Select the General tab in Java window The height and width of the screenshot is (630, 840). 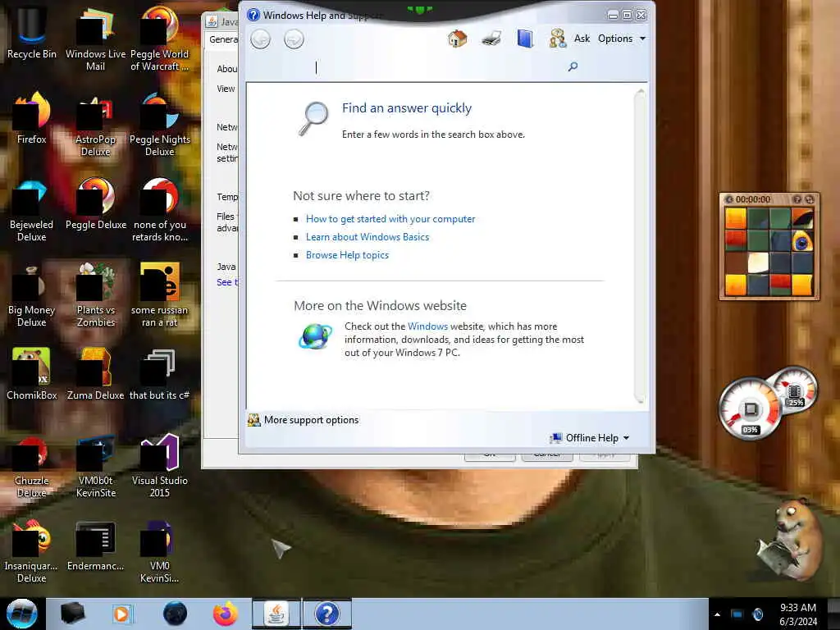pos(222,39)
